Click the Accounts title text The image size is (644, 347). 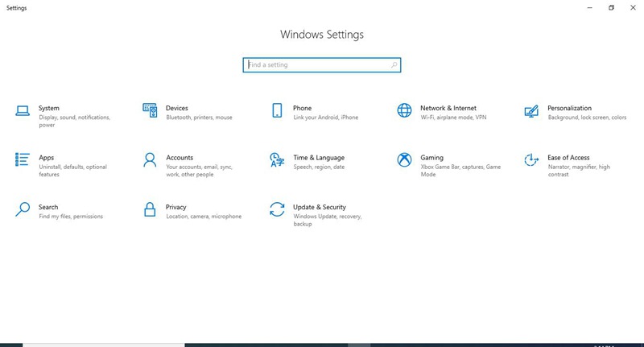coord(180,158)
